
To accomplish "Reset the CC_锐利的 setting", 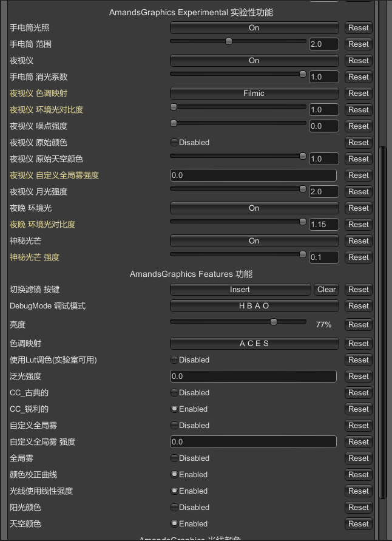I will pos(359,409).
